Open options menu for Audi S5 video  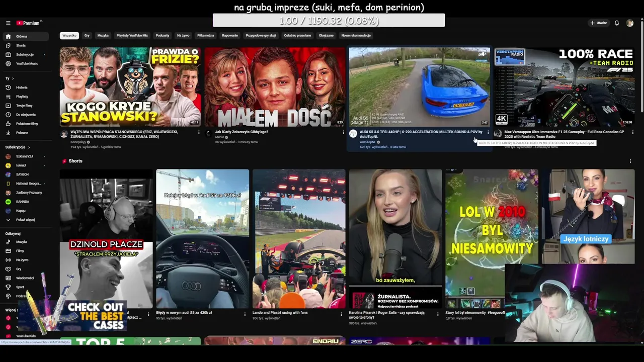click(488, 132)
